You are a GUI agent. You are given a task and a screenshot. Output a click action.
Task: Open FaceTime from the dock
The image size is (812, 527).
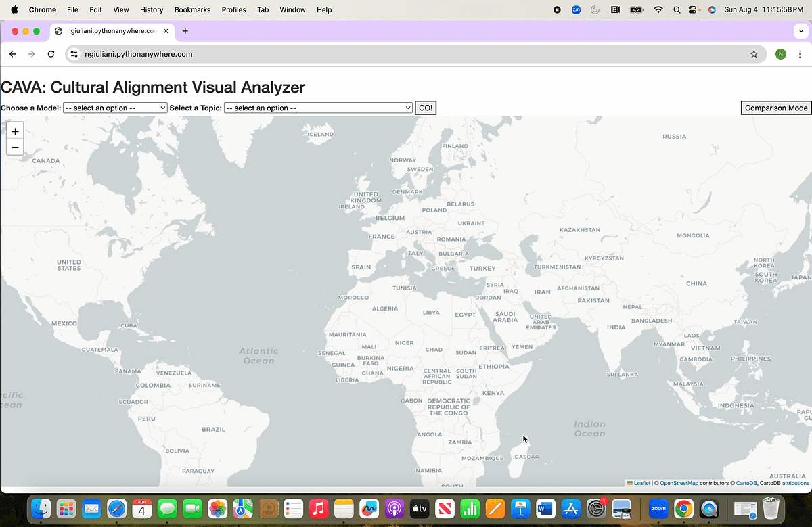point(193,508)
